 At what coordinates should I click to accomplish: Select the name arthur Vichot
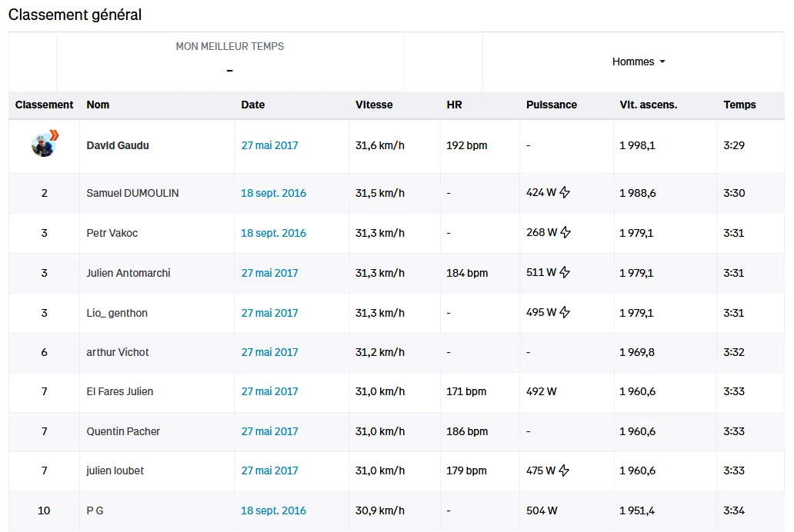tap(118, 352)
